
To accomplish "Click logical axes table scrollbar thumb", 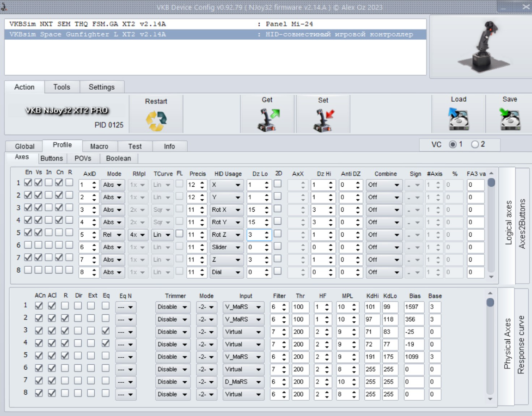I will pyautogui.click(x=491, y=183).
